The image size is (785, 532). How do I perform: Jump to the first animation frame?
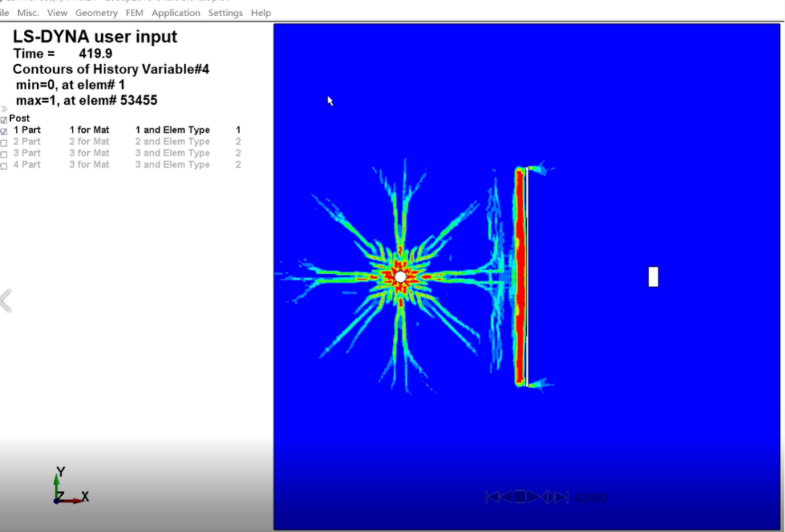[x=492, y=497]
